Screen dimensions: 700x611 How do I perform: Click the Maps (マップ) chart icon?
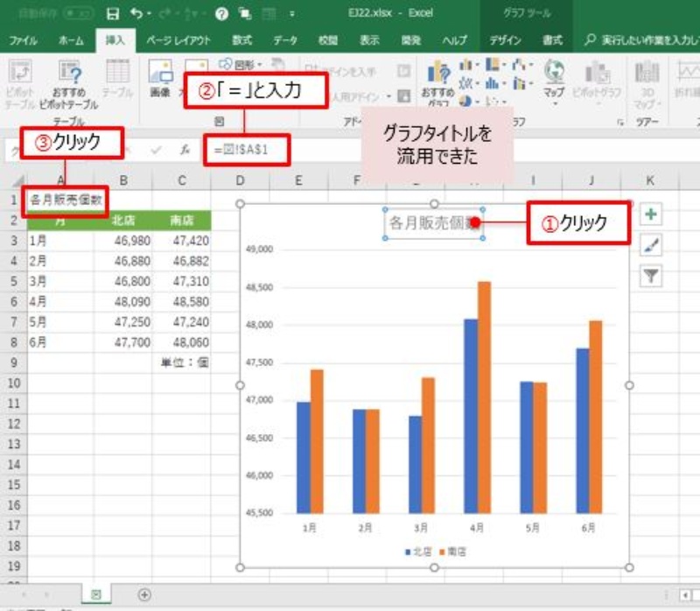pyautogui.click(x=554, y=78)
